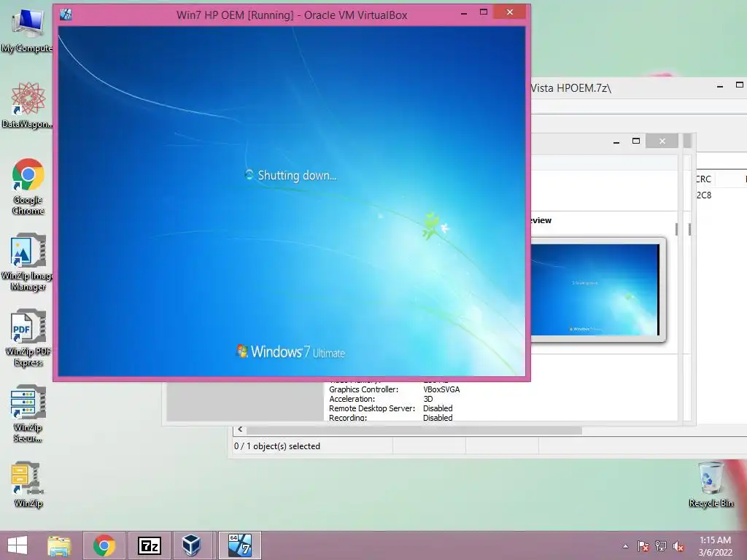747x560 pixels.
Task: Click the VBoxSVGA Graphics Controller value
Action: (x=441, y=389)
